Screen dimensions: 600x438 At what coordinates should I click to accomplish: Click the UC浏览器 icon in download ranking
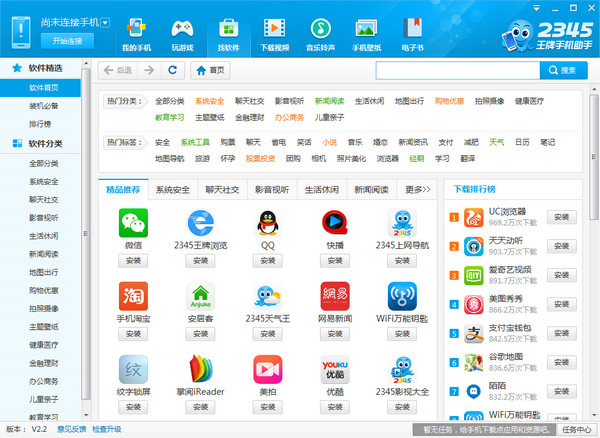point(474,218)
